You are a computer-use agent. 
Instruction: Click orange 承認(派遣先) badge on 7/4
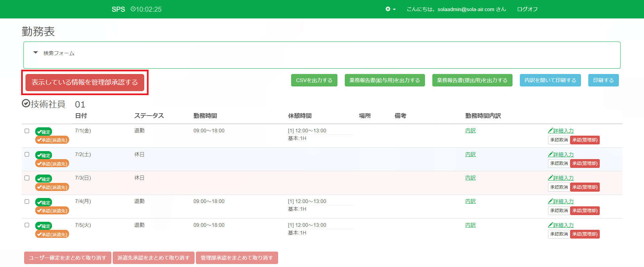(52, 211)
